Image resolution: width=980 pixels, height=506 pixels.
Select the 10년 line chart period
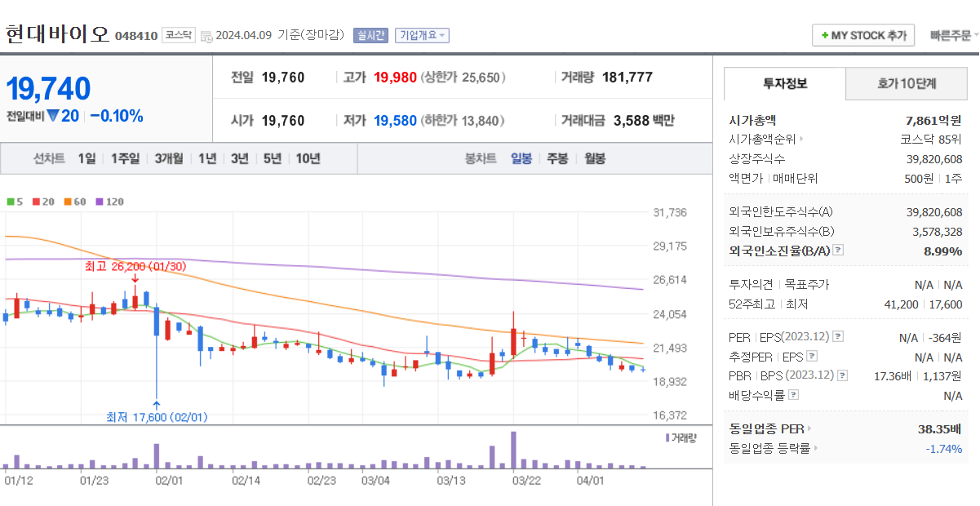point(308,158)
